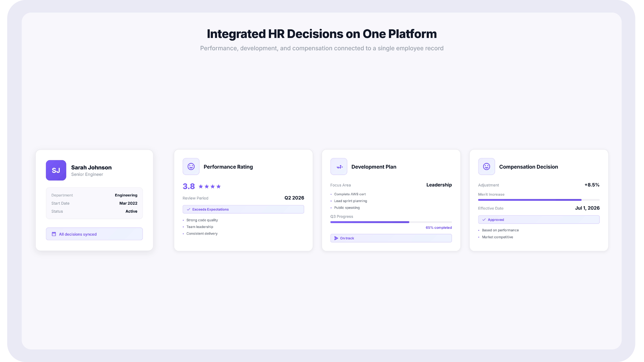This screenshot has width=644, height=362.
Task: Click the Public speaking item
Action: 347,208
